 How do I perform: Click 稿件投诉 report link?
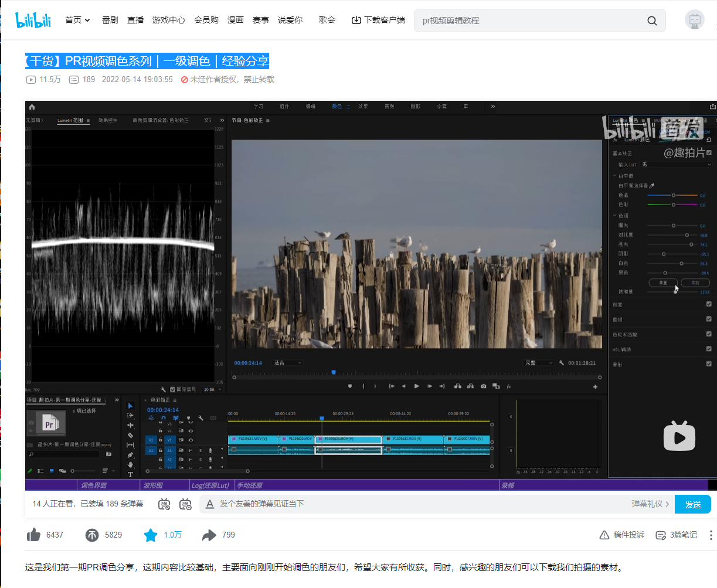point(622,535)
